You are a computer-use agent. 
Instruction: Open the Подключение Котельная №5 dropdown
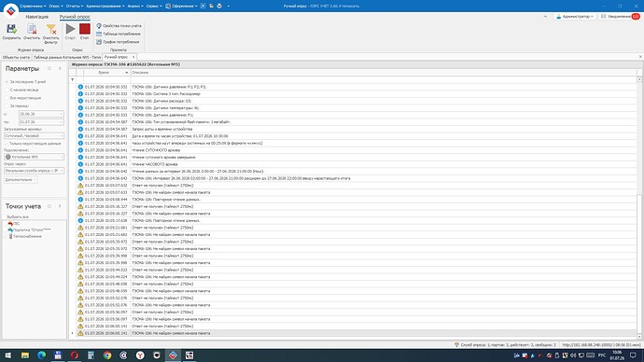pyautogui.click(x=34, y=157)
